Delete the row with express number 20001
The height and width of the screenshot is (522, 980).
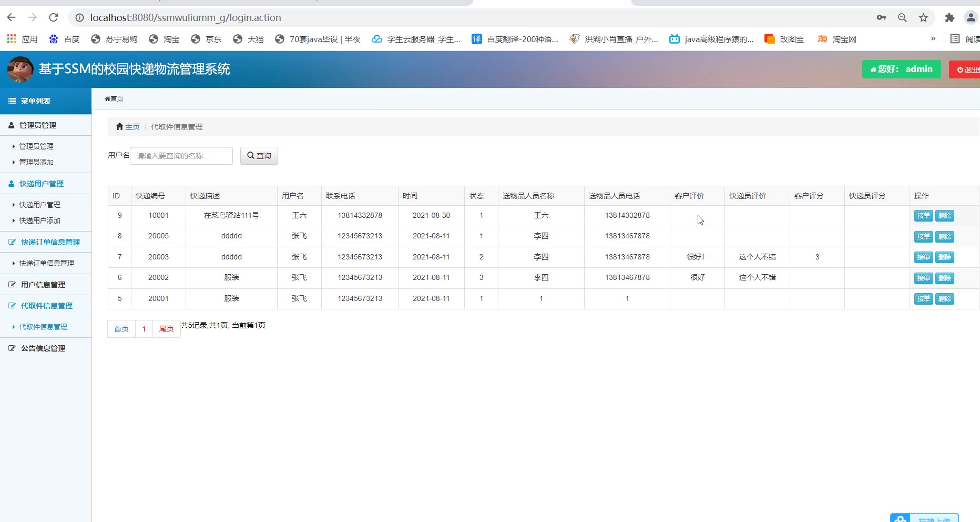(945, 299)
